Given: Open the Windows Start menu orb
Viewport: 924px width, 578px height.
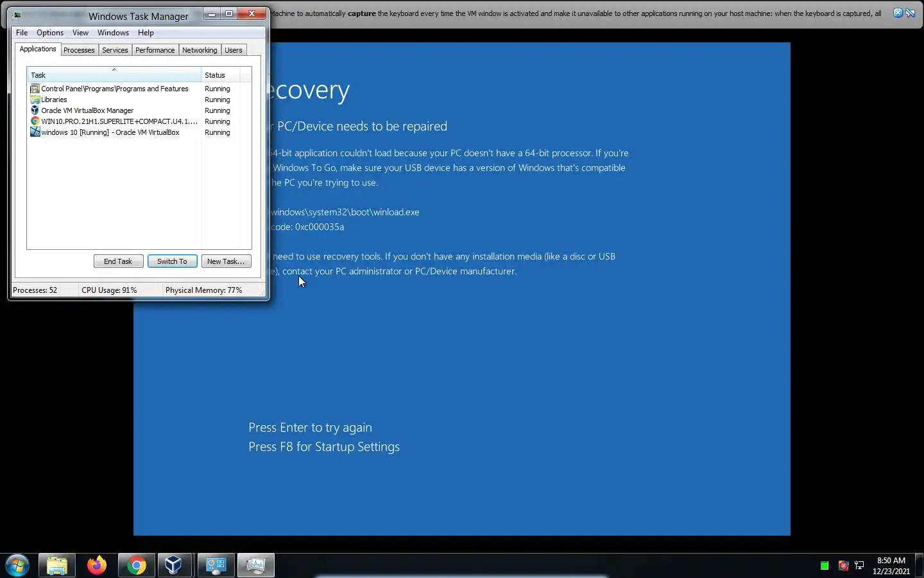Looking at the screenshot, I should [x=17, y=565].
